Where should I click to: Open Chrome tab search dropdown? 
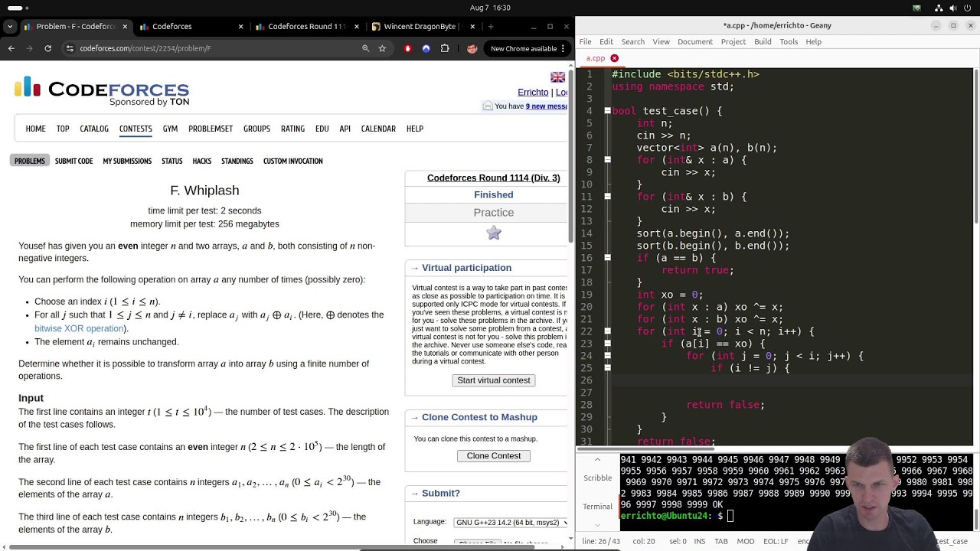pos(10,26)
